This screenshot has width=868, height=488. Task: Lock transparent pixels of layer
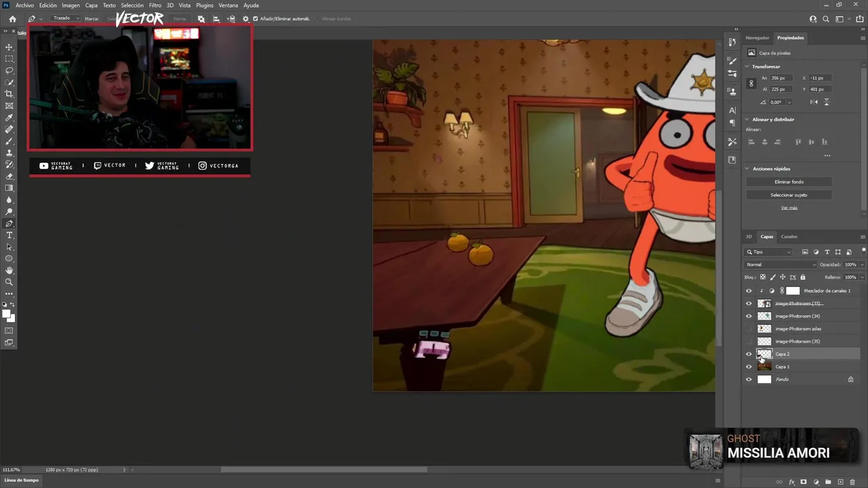(762, 277)
